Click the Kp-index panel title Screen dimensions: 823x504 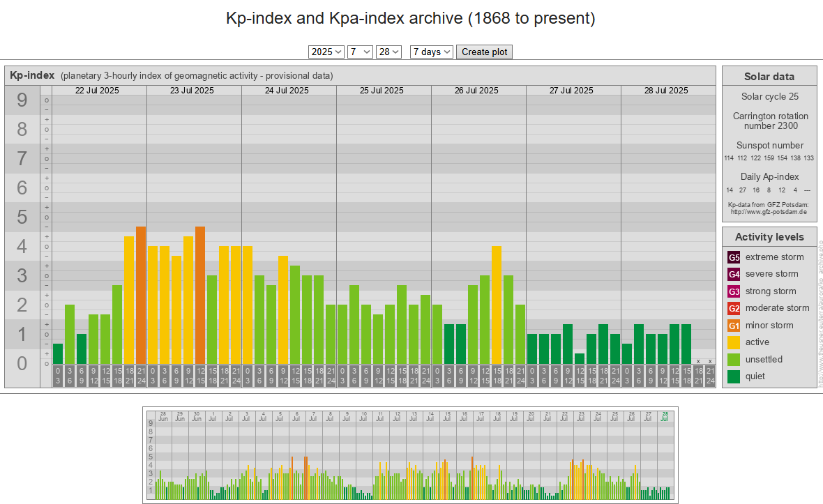(32, 75)
